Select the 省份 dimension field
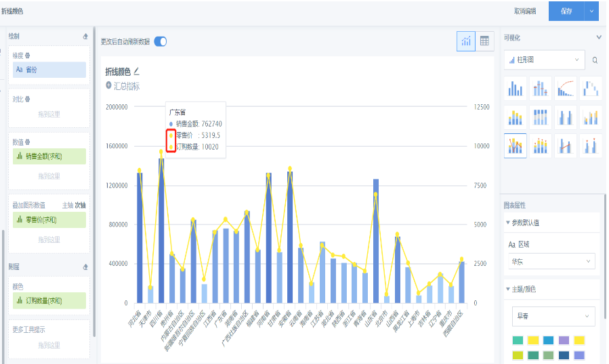 click(x=49, y=70)
